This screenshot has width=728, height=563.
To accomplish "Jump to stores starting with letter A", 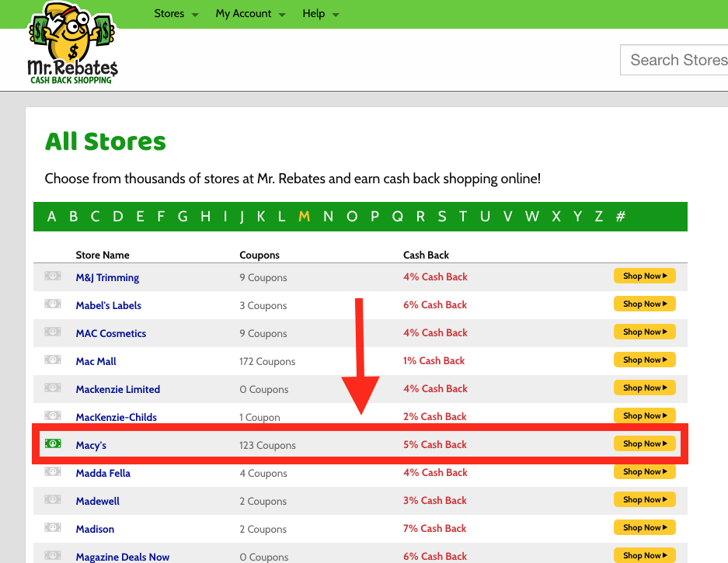I will click(x=52, y=217).
